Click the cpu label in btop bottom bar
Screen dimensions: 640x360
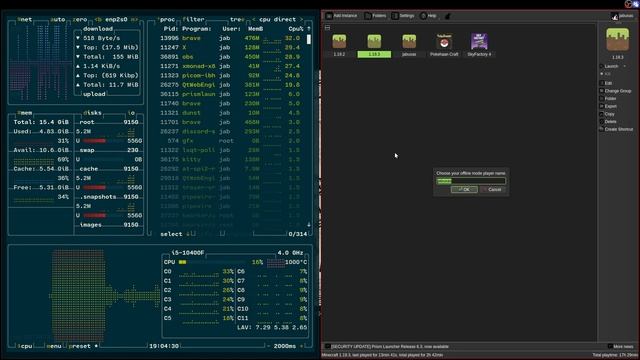[25, 346]
